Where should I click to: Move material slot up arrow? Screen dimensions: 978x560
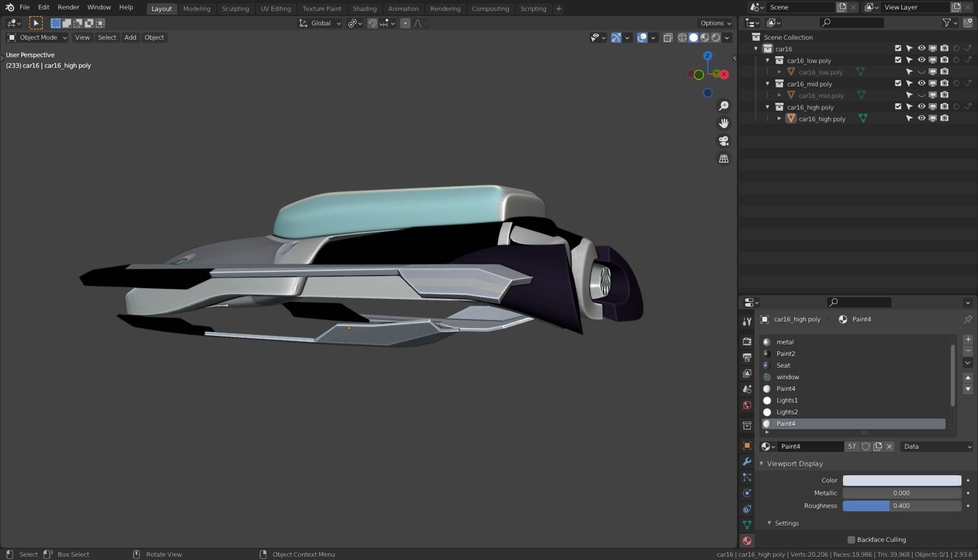tap(968, 378)
